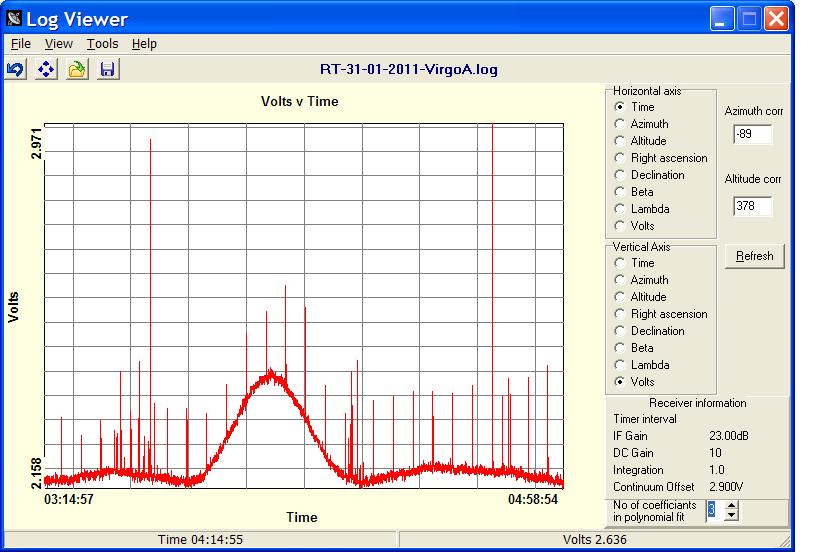Select Beta for the horizontal axis

click(620, 192)
